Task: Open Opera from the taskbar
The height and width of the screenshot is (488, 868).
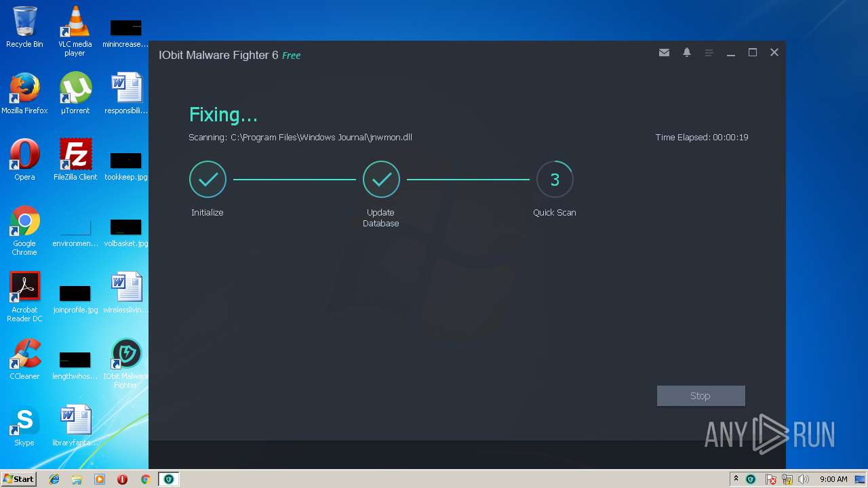Action: coord(122,479)
